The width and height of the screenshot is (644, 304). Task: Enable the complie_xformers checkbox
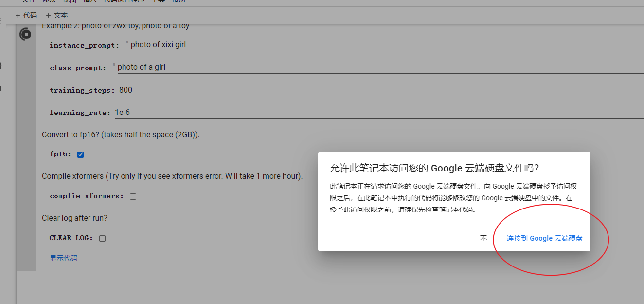pos(133,196)
